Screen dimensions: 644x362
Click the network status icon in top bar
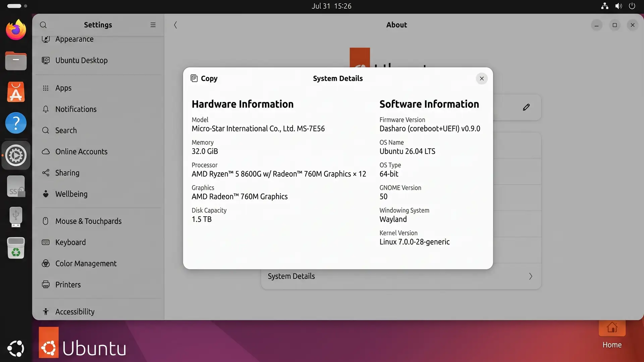[x=604, y=6]
